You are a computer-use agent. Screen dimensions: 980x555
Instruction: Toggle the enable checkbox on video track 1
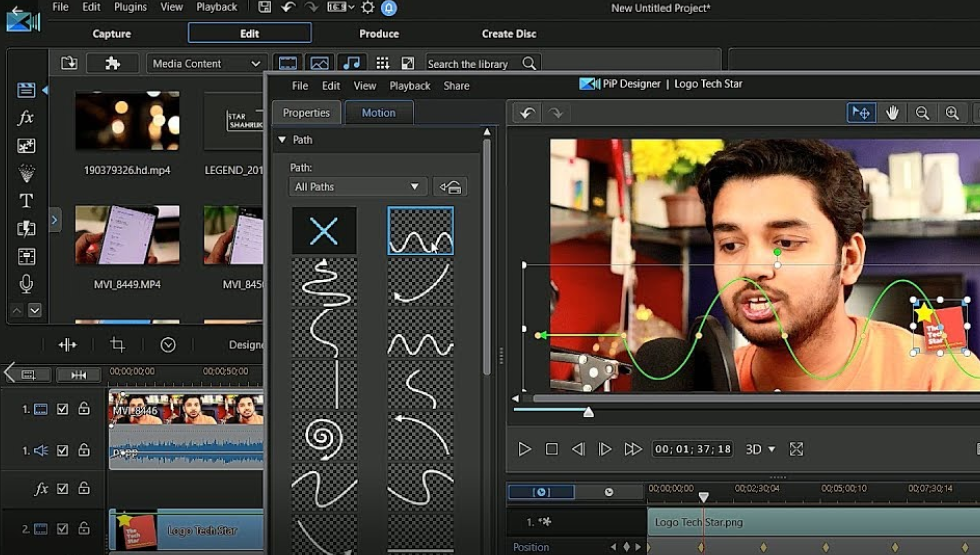62,409
